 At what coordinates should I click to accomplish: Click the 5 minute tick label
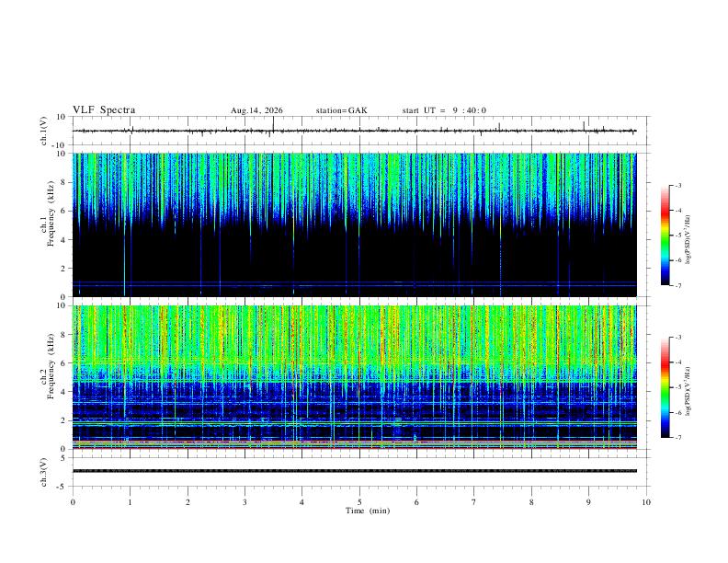pos(359,502)
